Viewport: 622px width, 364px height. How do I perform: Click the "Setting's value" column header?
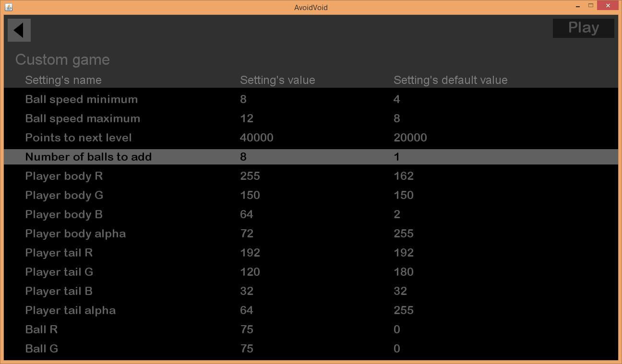277,80
